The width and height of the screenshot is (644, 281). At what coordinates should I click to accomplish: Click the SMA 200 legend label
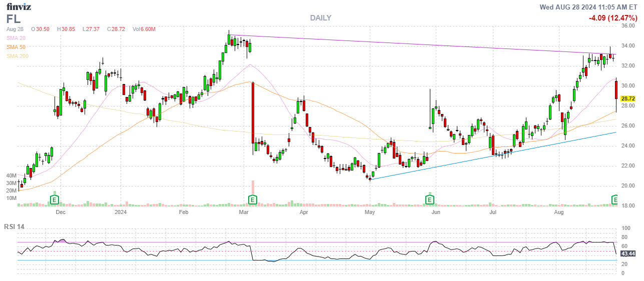(x=18, y=56)
